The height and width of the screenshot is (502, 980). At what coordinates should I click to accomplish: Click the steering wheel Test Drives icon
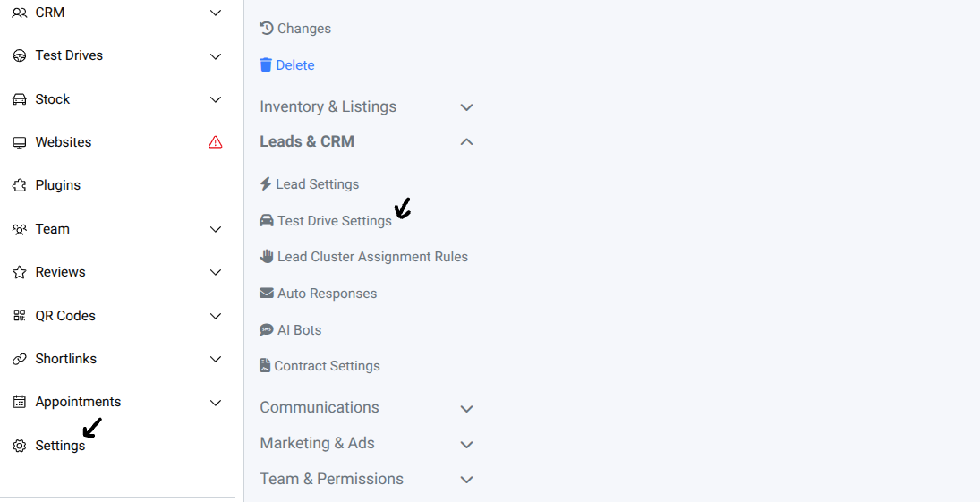[x=19, y=56]
